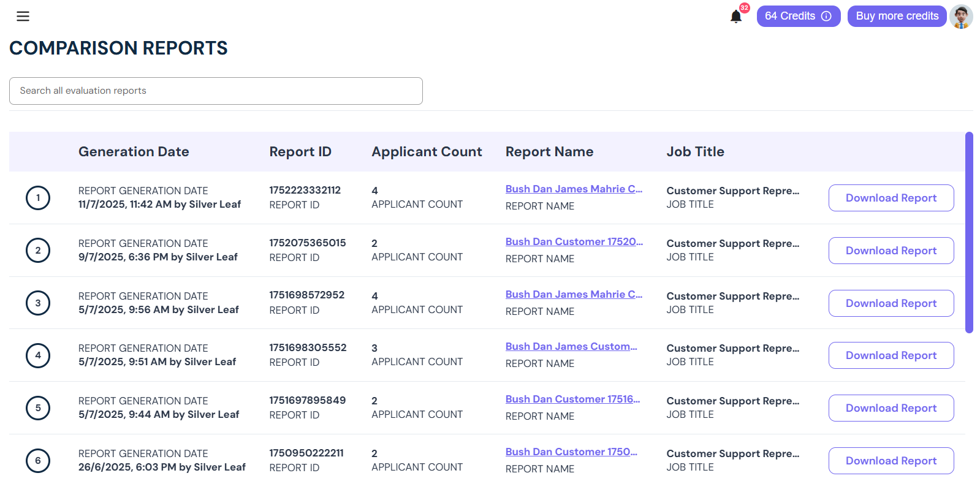
Task: Open the user profile avatar
Action: [x=961, y=17]
